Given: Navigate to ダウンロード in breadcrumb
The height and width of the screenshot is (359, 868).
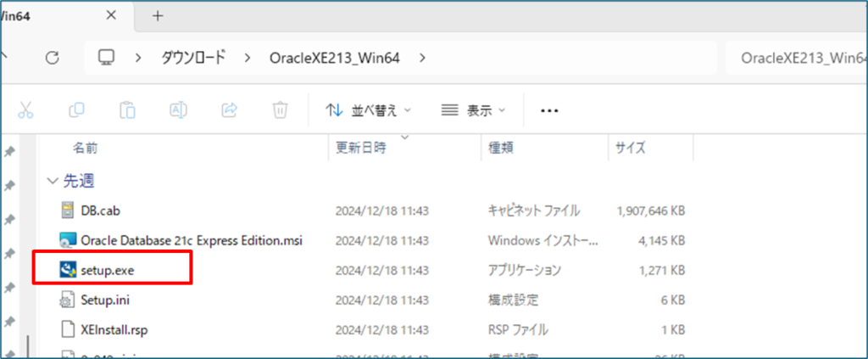Looking at the screenshot, I should pos(193,58).
